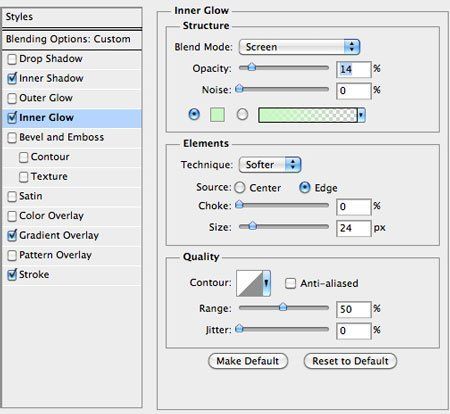Uncheck the Inner Shadow effect
The image size is (450, 414).
(x=12, y=79)
